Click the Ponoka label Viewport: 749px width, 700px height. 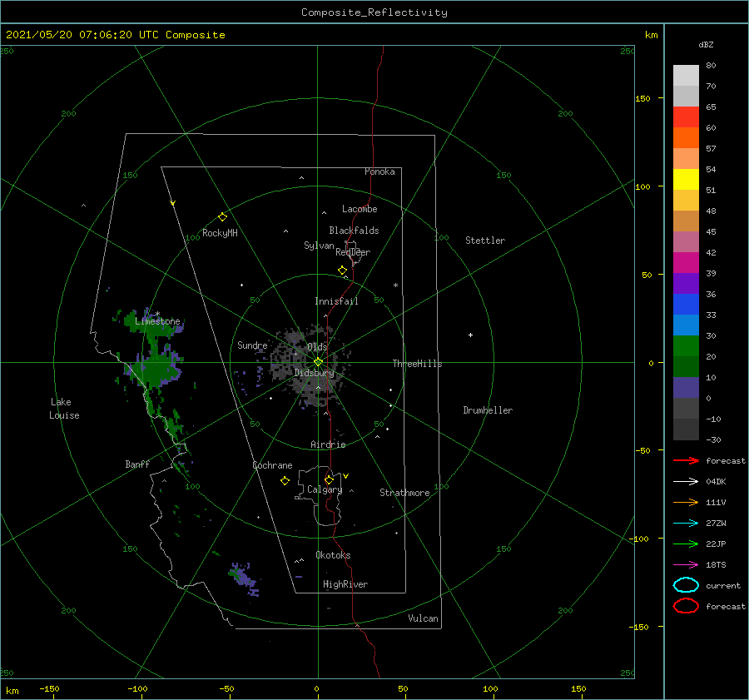(x=379, y=171)
